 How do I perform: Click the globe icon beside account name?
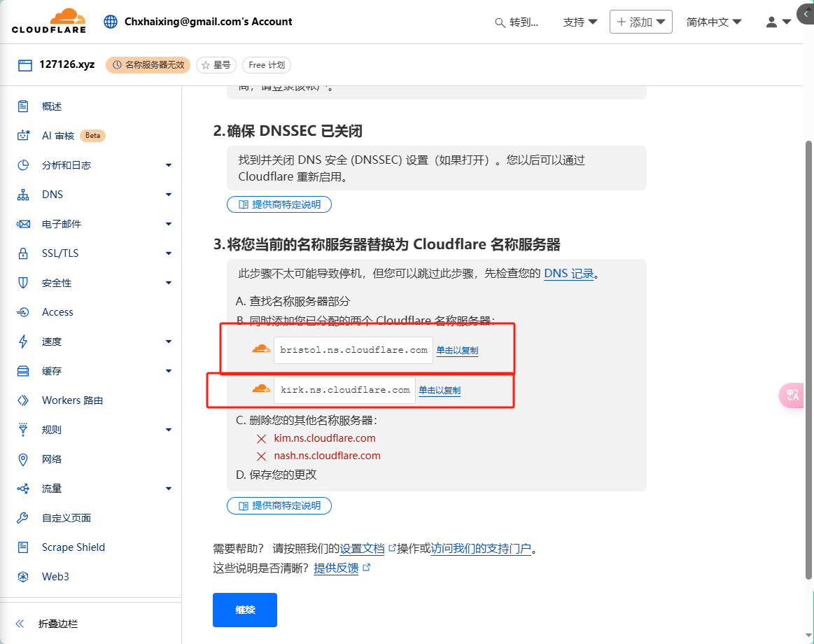click(x=111, y=22)
